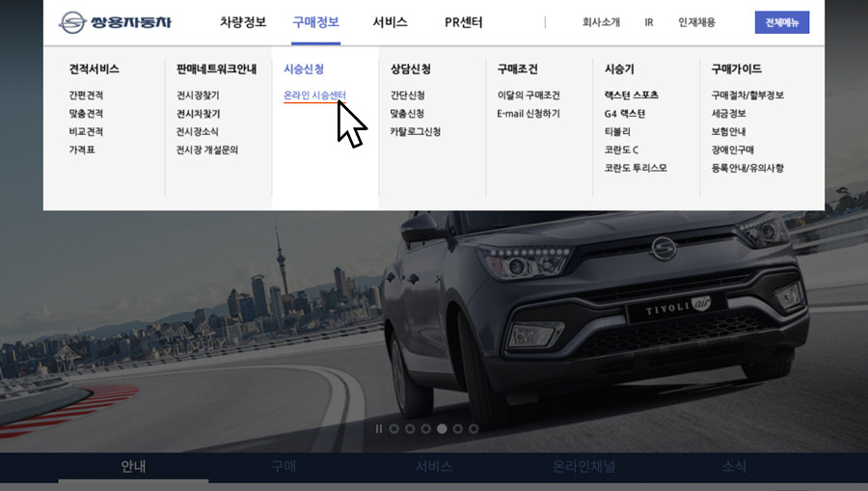Viewport: 868px width, 491px height.
Task: Open 코란도 투리스모 review link
Action: point(636,168)
